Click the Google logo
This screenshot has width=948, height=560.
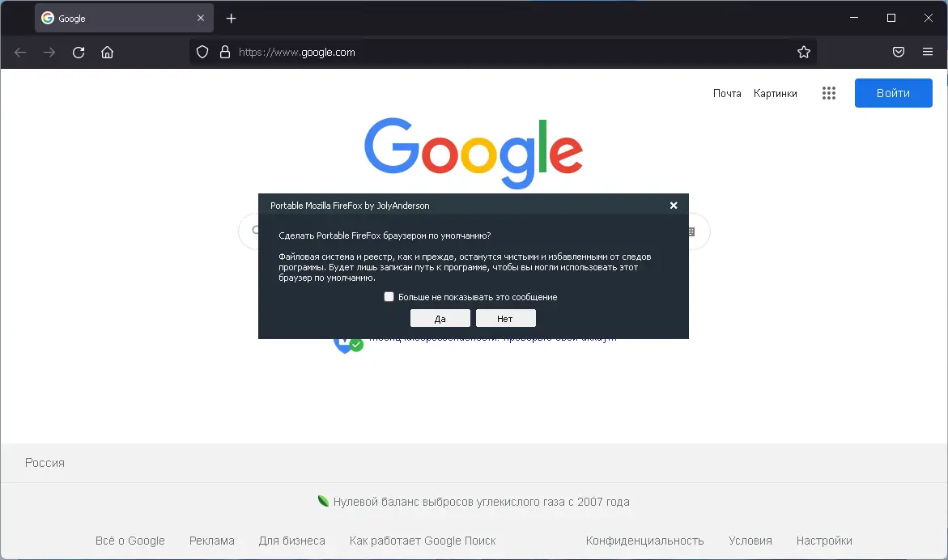(474, 153)
